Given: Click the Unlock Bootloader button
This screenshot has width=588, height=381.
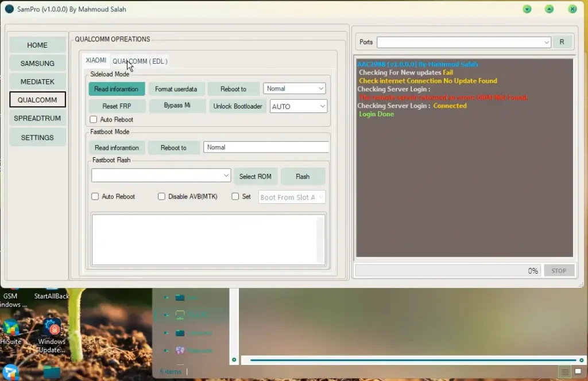Looking at the screenshot, I should click(x=238, y=106).
